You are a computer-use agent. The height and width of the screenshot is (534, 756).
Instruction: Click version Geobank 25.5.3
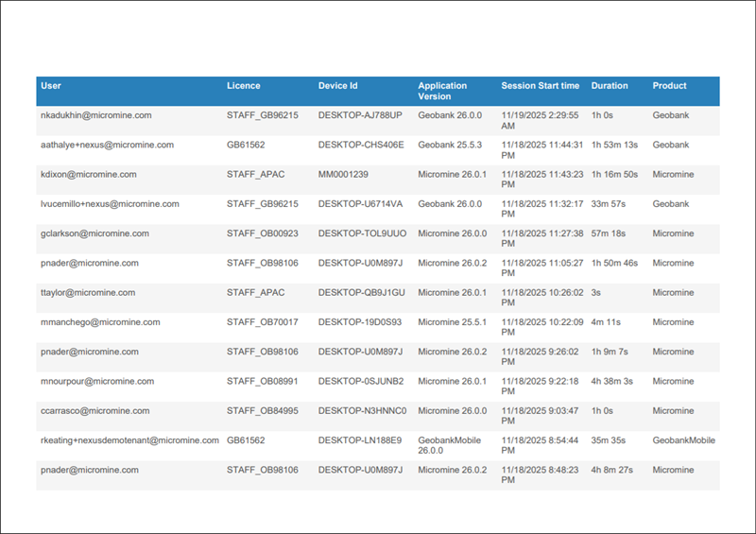pyautogui.click(x=450, y=145)
